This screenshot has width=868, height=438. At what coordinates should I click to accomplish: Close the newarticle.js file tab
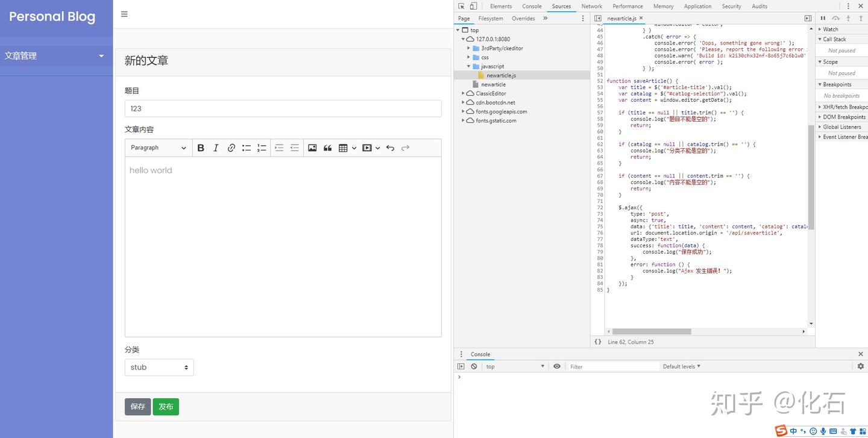pos(641,18)
